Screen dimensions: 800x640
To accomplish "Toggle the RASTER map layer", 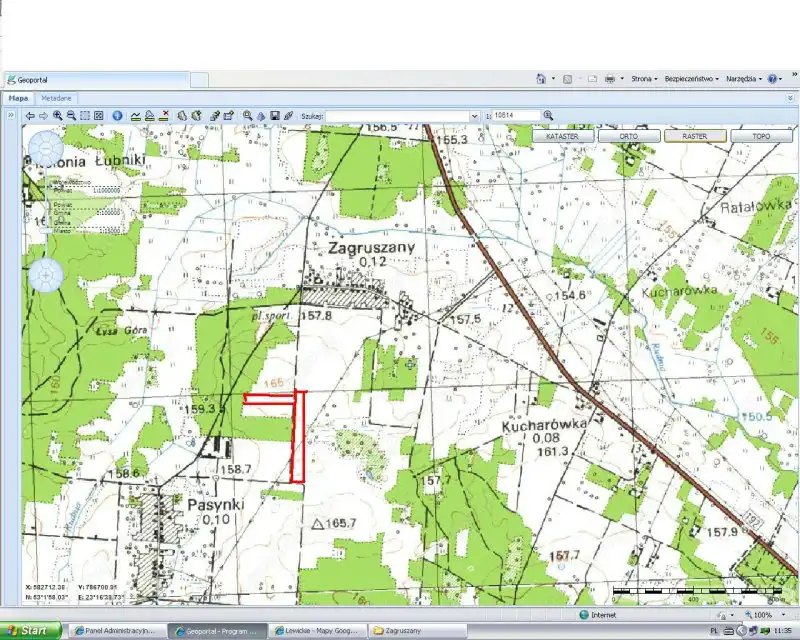I will (x=694, y=136).
